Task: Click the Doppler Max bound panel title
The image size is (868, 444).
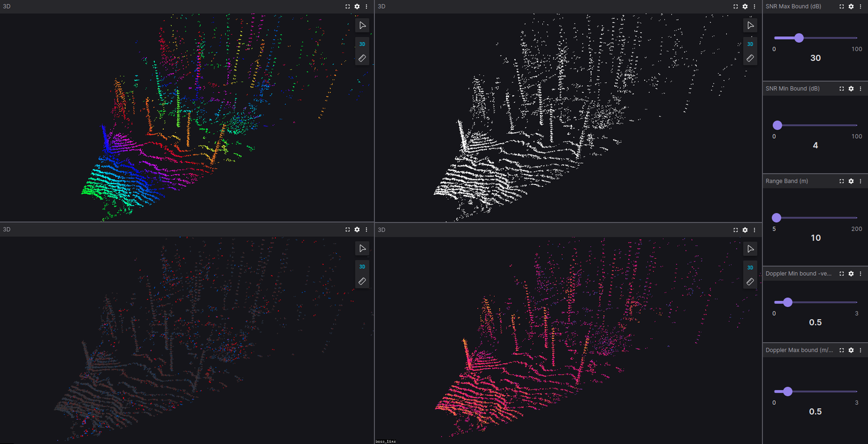Action: pos(799,350)
